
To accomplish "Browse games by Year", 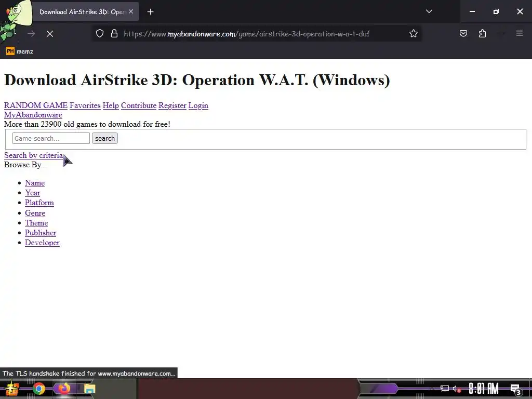I will coord(33,193).
